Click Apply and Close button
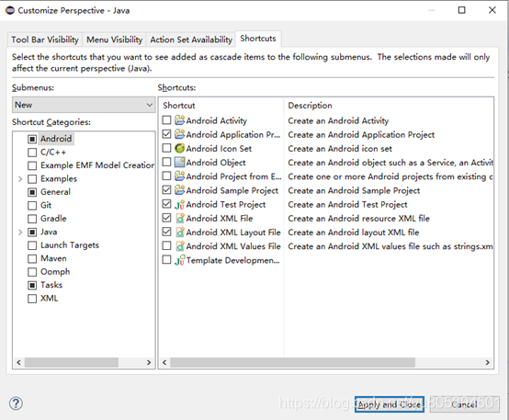 (x=390, y=404)
